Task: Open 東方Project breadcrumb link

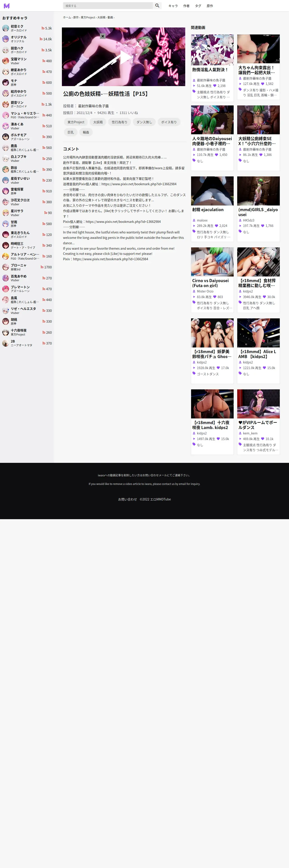Action: (88, 18)
